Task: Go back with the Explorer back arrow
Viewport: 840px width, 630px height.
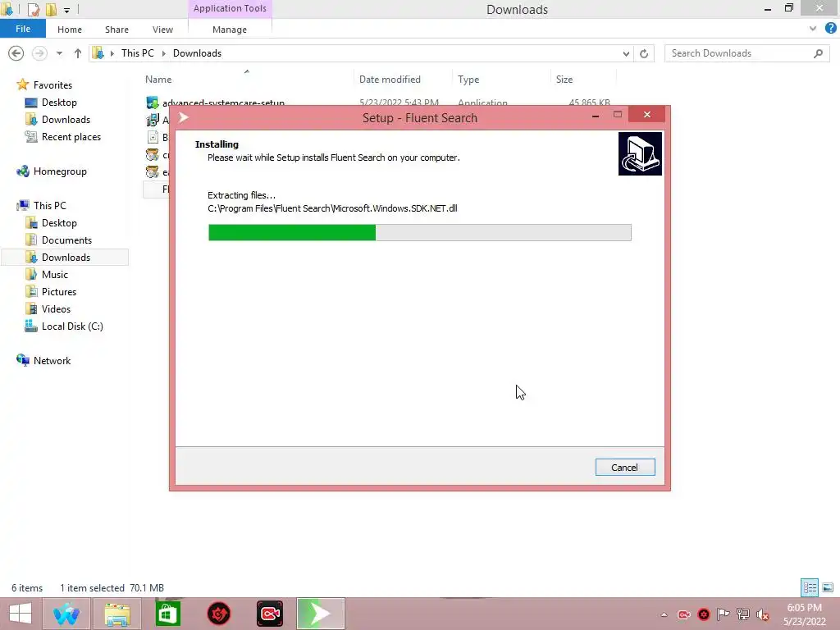Action: [x=16, y=53]
